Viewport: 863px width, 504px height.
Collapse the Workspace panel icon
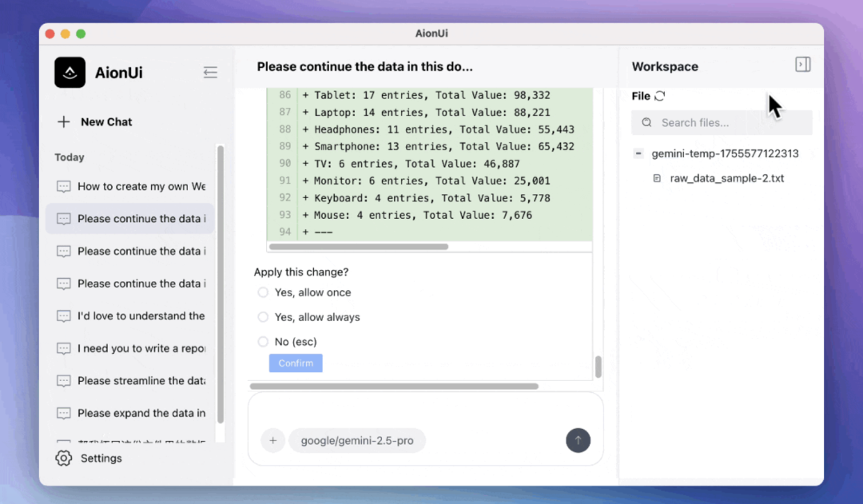coord(803,65)
